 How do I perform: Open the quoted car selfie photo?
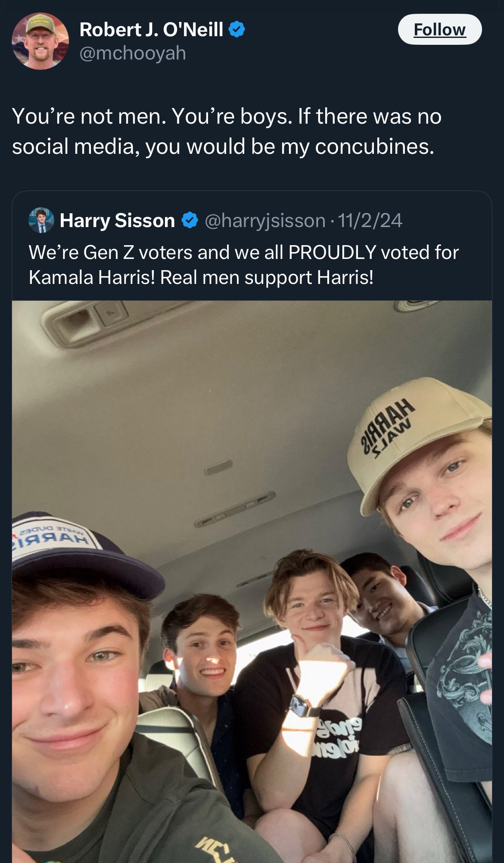[252, 582]
